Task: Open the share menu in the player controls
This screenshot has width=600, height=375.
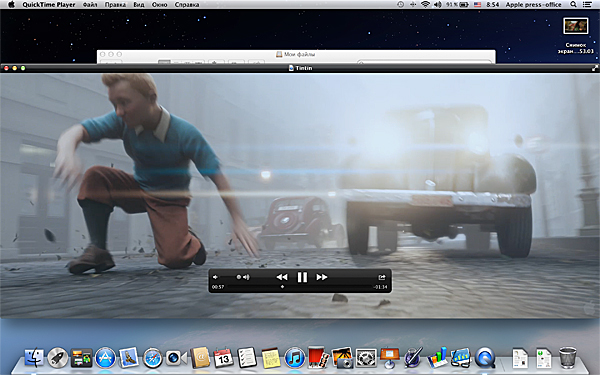Action: 382,277
